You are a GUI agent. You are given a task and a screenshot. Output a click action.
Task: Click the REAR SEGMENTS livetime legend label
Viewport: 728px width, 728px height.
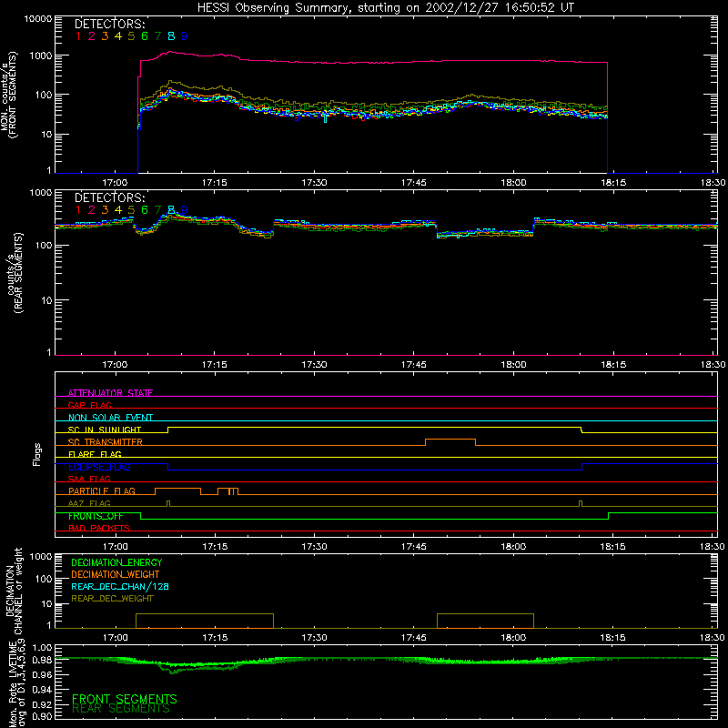[x=121, y=709]
